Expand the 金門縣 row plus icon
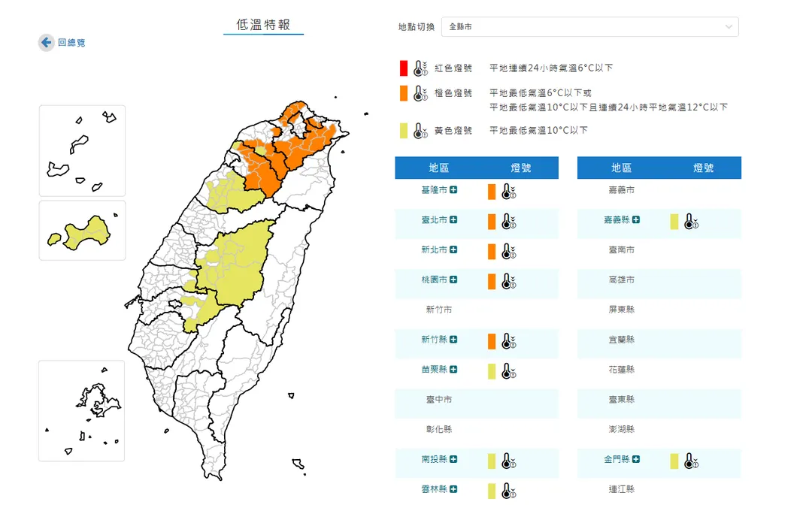This screenshot has width=812, height=529. (x=636, y=459)
